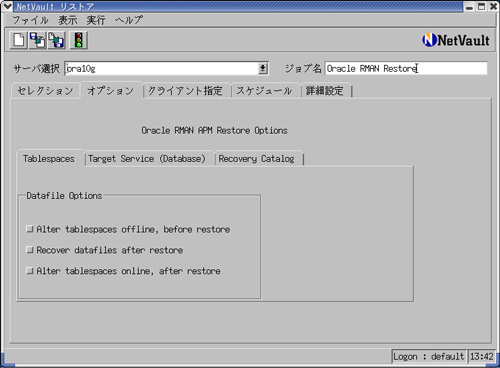Open the 表示 menu
Viewport: 500px width, 368px height.
[x=68, y=20]
